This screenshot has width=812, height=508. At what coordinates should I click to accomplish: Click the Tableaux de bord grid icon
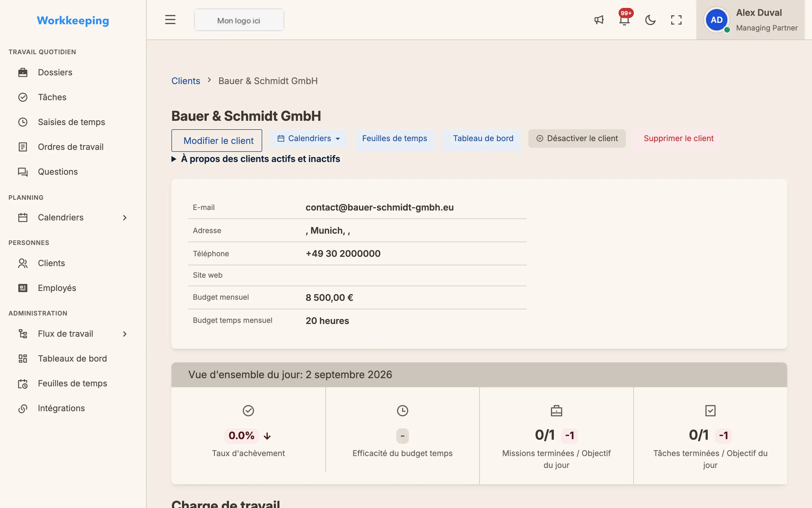click(23, 358)
